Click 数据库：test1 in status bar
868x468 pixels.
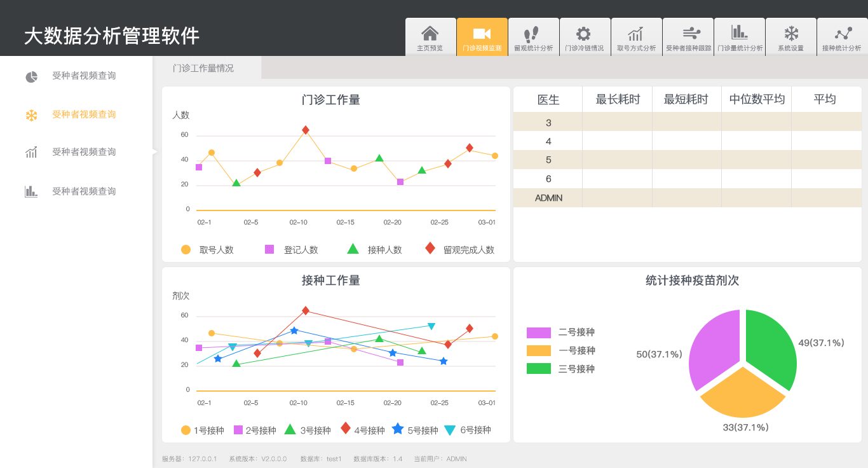pos(321,459)
